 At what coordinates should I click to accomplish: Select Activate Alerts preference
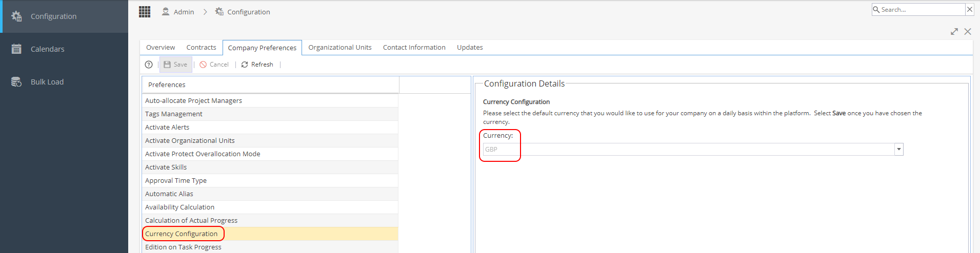coord(270,127)
